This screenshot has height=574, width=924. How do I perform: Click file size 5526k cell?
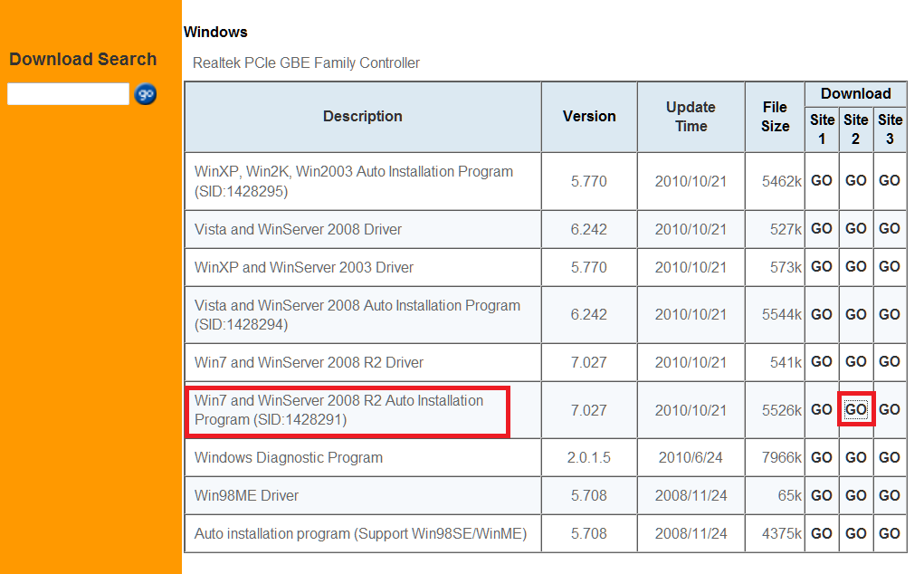pos(775,410)
